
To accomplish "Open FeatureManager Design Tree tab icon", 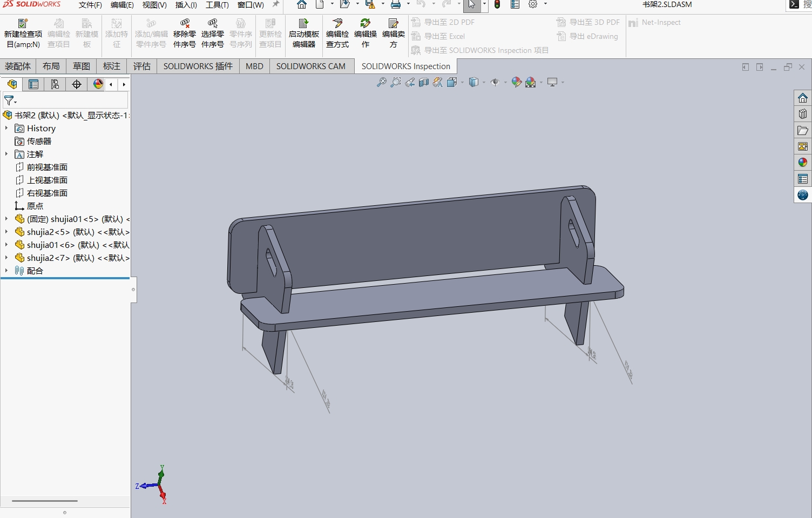I will point(12,84).
